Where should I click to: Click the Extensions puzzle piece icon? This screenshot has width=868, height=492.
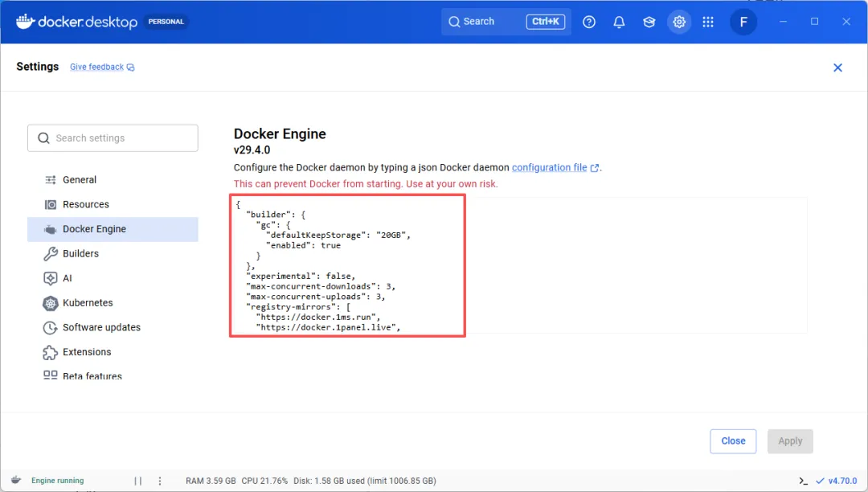coord(51,352)
